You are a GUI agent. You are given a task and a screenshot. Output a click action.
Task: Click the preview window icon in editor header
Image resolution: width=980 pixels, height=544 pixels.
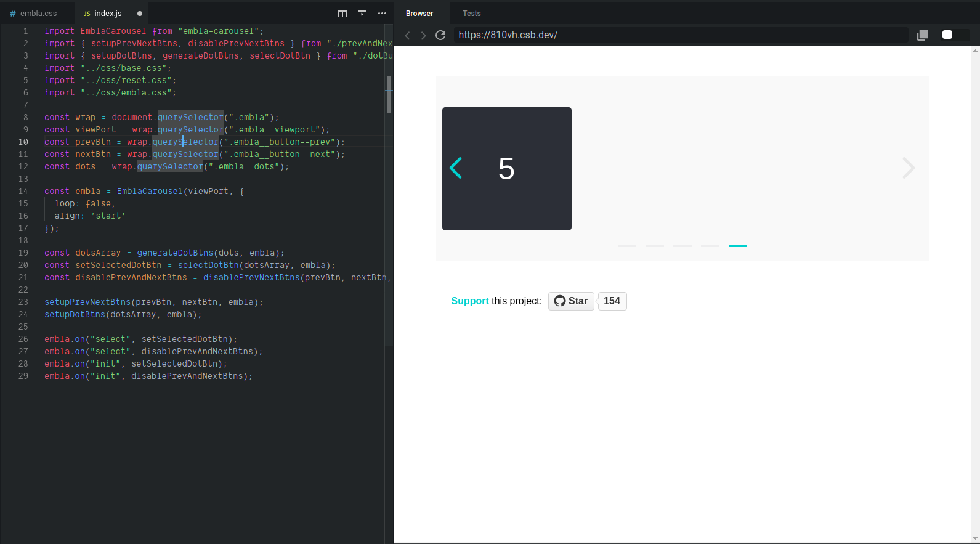[362, 14]
